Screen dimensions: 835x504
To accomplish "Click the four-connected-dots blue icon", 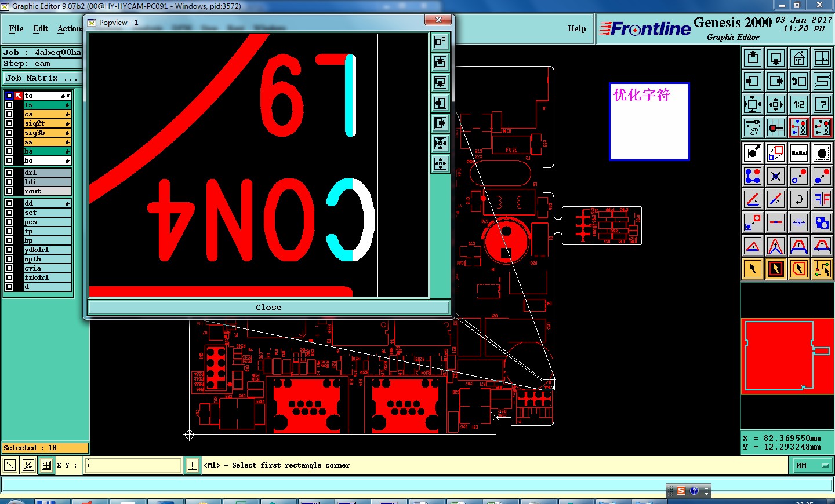I will click(x=753, y=176).
